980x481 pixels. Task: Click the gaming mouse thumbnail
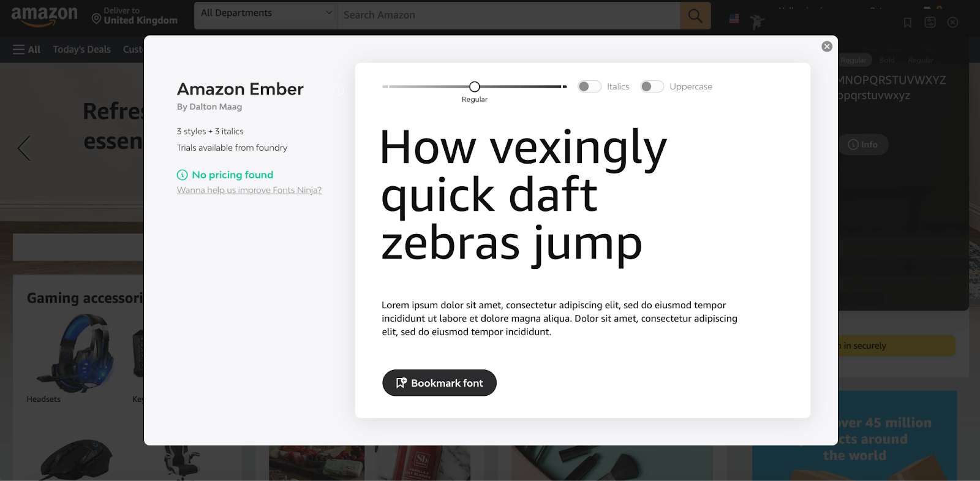coord(77,458)
